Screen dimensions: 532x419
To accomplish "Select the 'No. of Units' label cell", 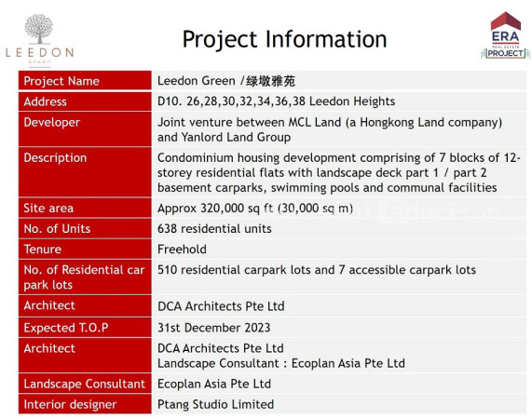I will point(85,228).
